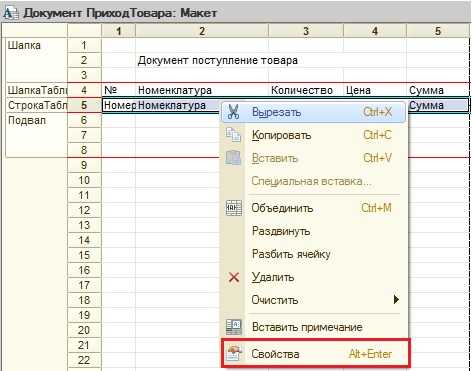Click the ШапкаТабл area name
Viewport: 472px width, 371px height.
coord(37,90)
